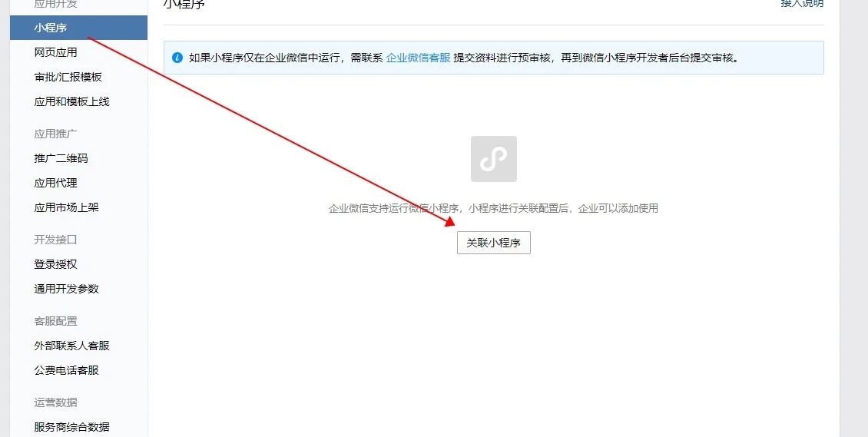Viewport: 868px width, 437px height.
Task: Click the 客服配置 section heading
Action: 55,321
